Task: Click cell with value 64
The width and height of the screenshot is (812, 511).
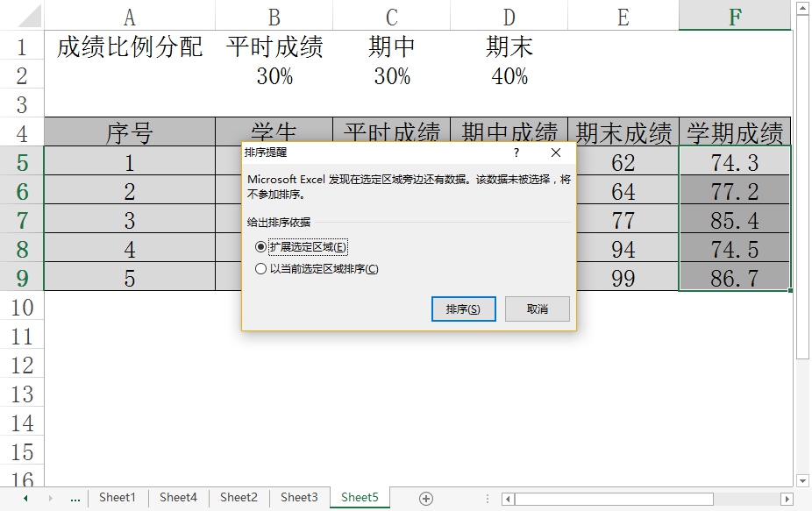Action: point(627,192)
